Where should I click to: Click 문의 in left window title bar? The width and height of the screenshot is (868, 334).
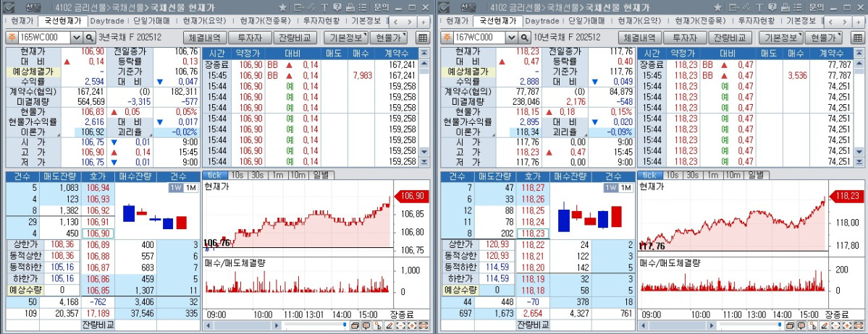coord(381,8)
